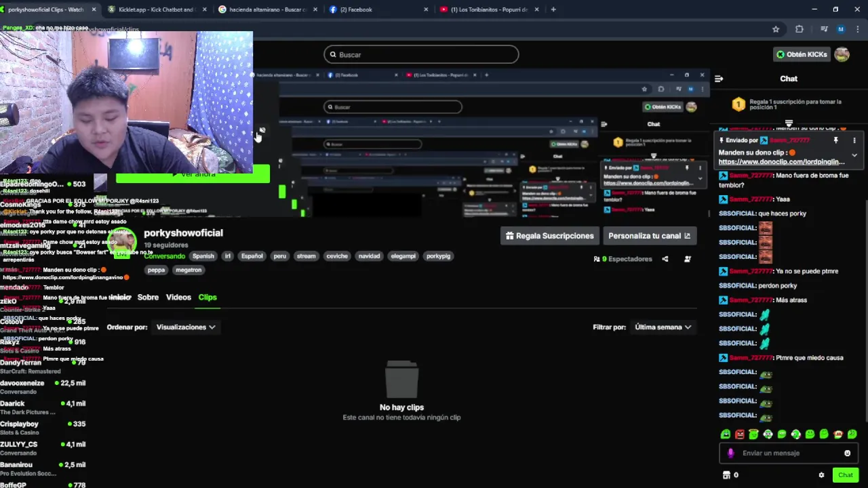Open a new browser tab with plus

point(553,9)
